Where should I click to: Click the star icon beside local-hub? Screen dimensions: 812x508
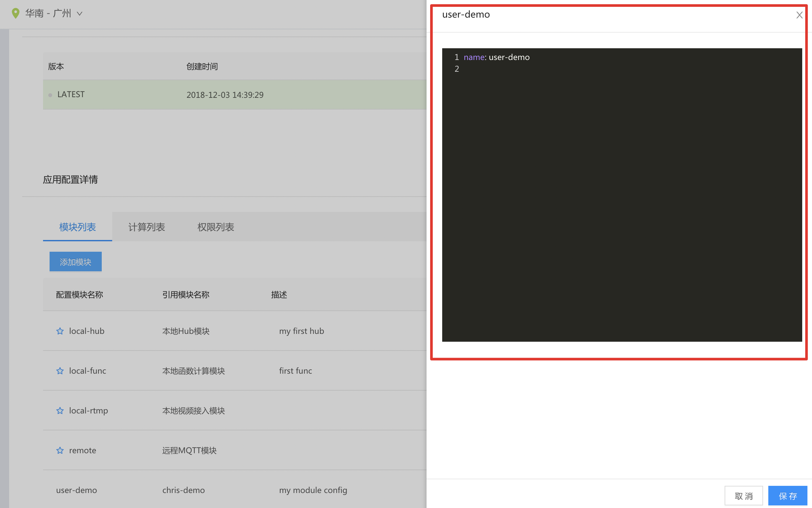pos(60,331)
